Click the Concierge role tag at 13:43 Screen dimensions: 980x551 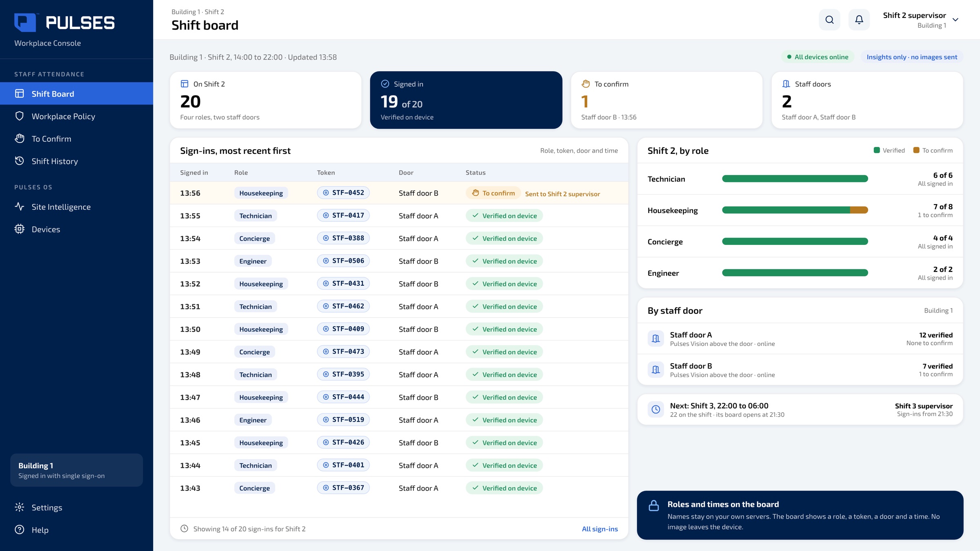click(254, 488)
